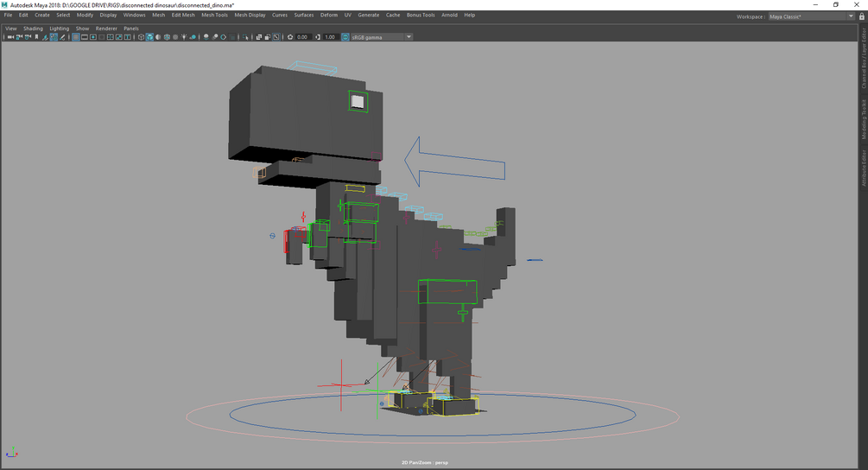Click Use All Lights bulb icon
Screen dimensions: 868x470
coord(184,37)
